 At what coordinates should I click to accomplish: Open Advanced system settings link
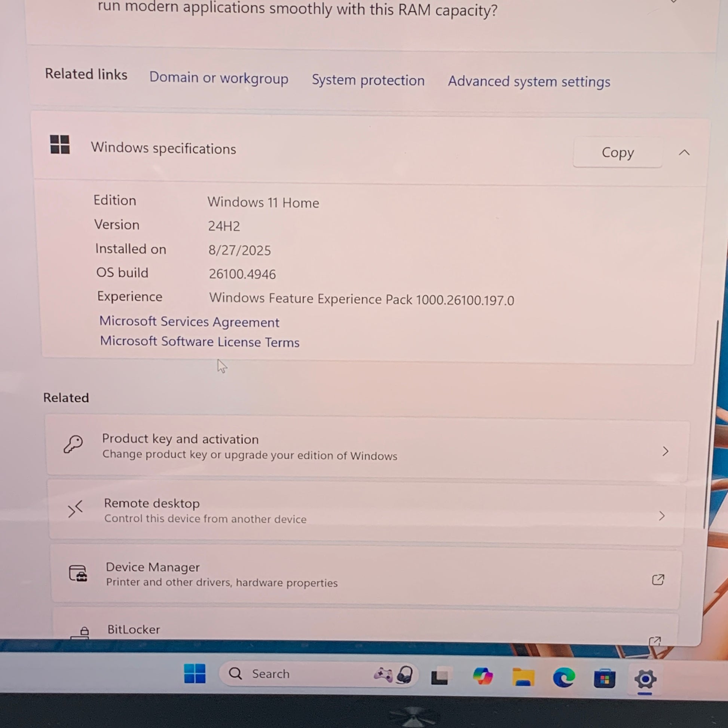[529, 82]
